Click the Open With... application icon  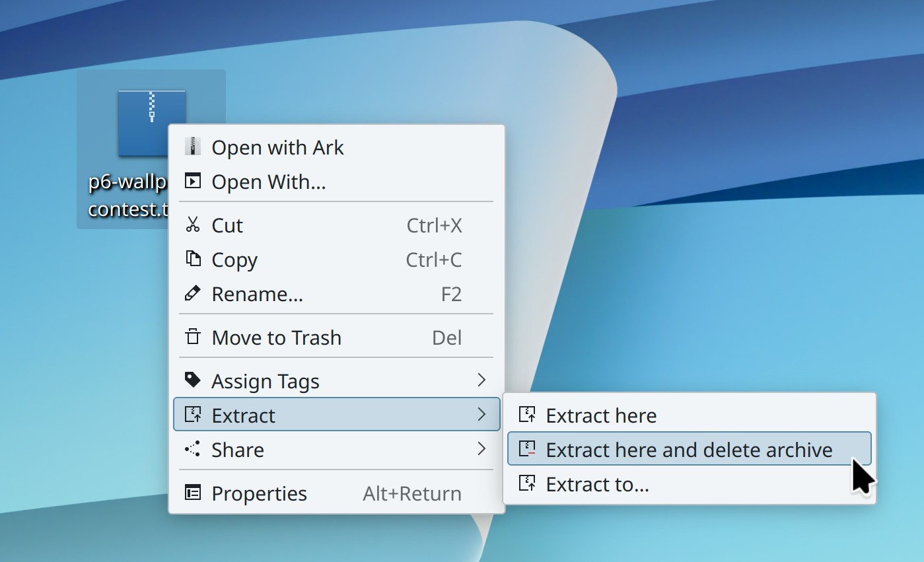pyautogui.click(x=192, y=181)
